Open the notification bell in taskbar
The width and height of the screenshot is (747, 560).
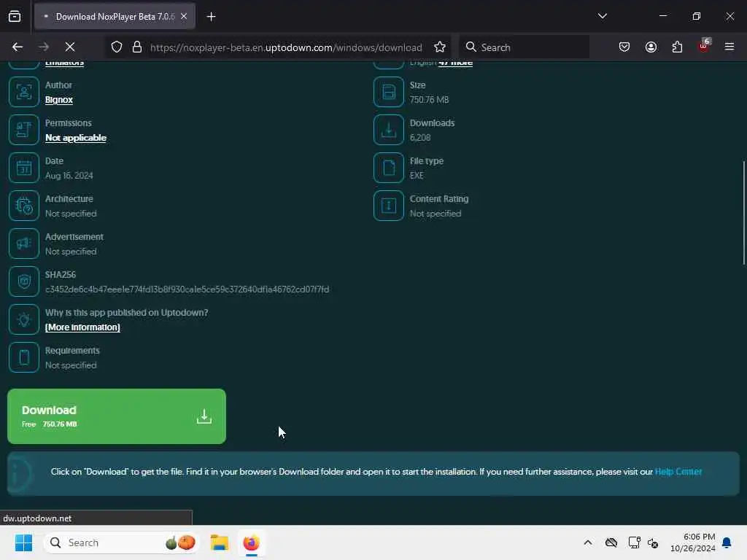pos(727,542)
